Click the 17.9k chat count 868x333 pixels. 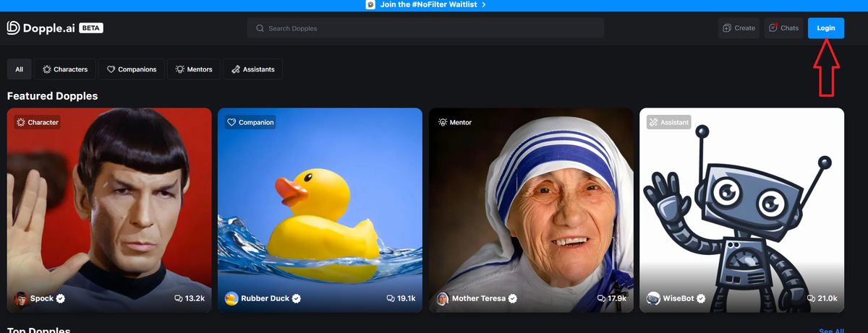[617, 298]
